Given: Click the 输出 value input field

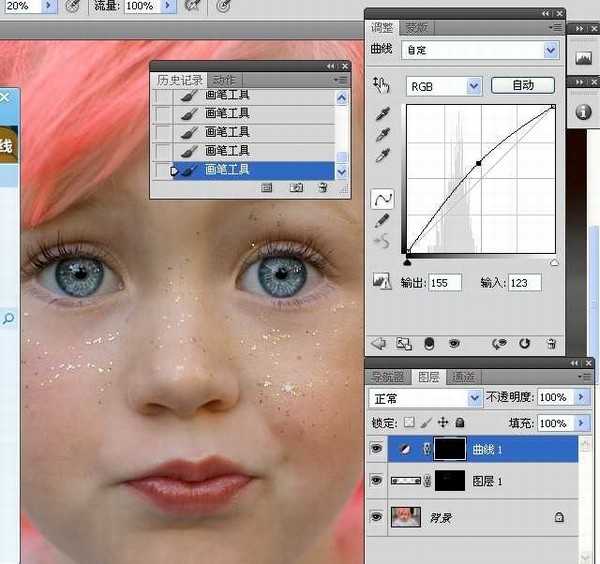Looking at the screenshot, I should [x=444, y=283].
